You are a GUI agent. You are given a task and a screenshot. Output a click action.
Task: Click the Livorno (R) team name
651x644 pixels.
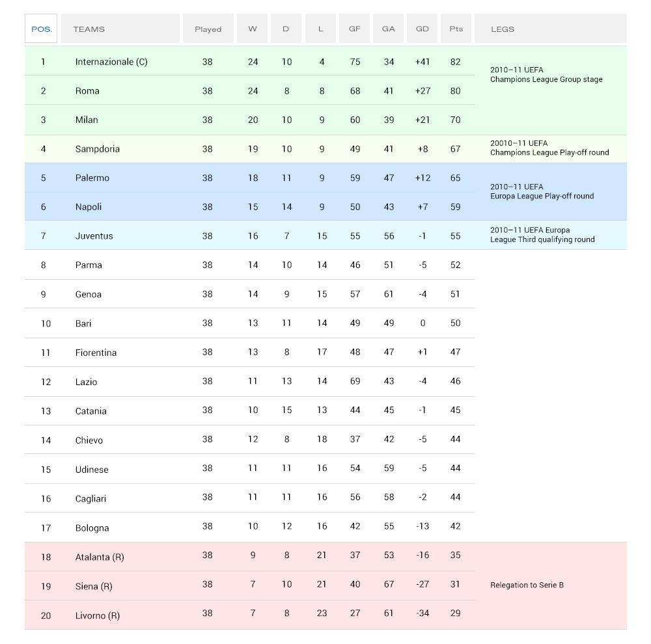pyautogui.click(x=98, y=615)
